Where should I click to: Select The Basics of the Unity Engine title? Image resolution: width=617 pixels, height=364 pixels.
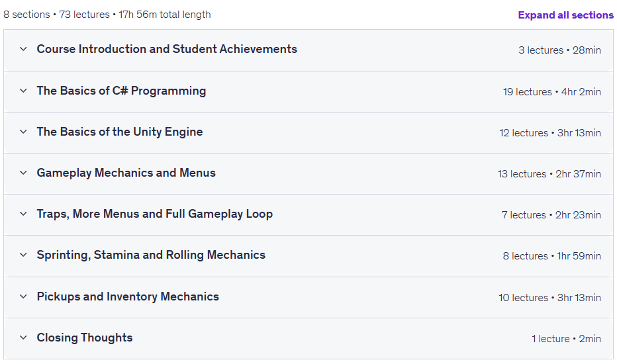click(120, 132)
